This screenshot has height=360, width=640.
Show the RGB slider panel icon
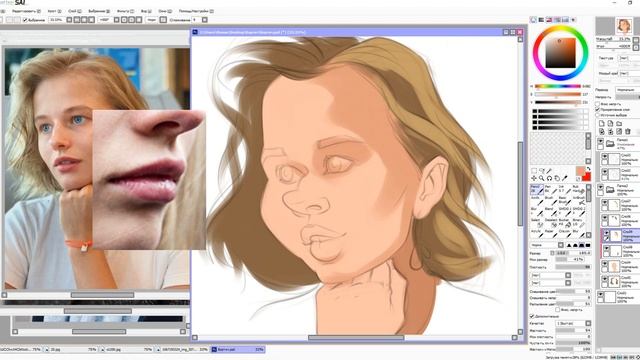(x=541, y=20)
